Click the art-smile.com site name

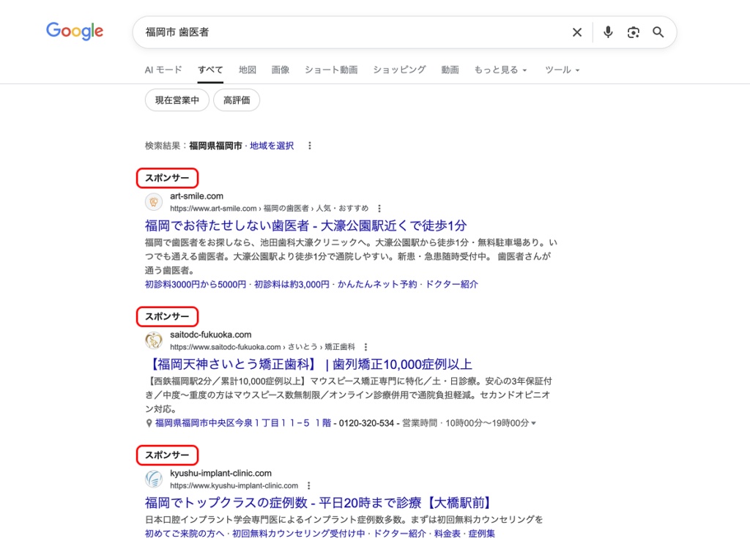click(x=196, y=196)
